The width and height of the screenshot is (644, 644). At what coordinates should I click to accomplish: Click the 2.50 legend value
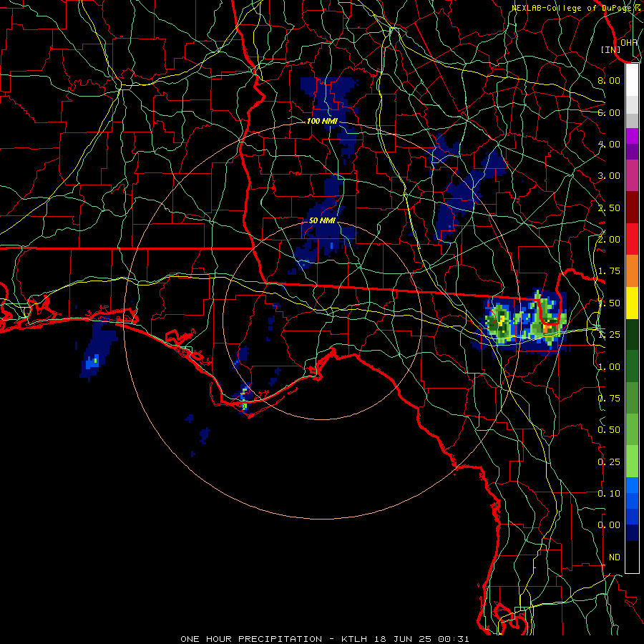click(x=609, y=208)
